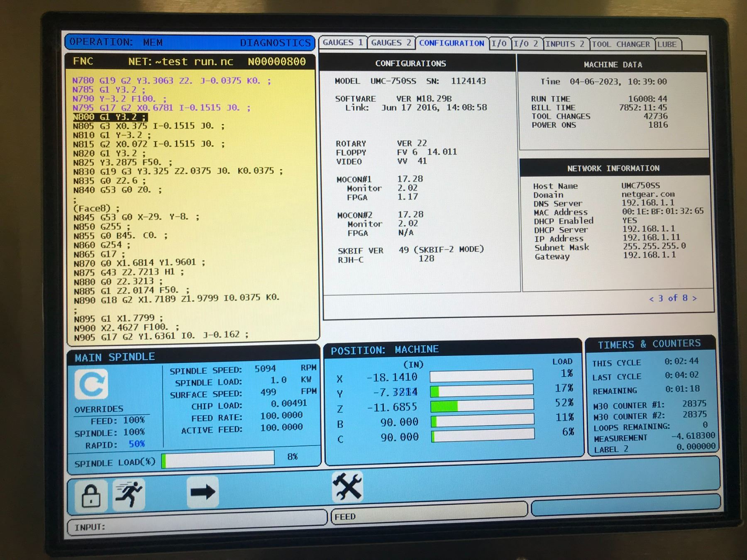Select highlighted program line N800
747x560 pixels.
click(110, 117)
